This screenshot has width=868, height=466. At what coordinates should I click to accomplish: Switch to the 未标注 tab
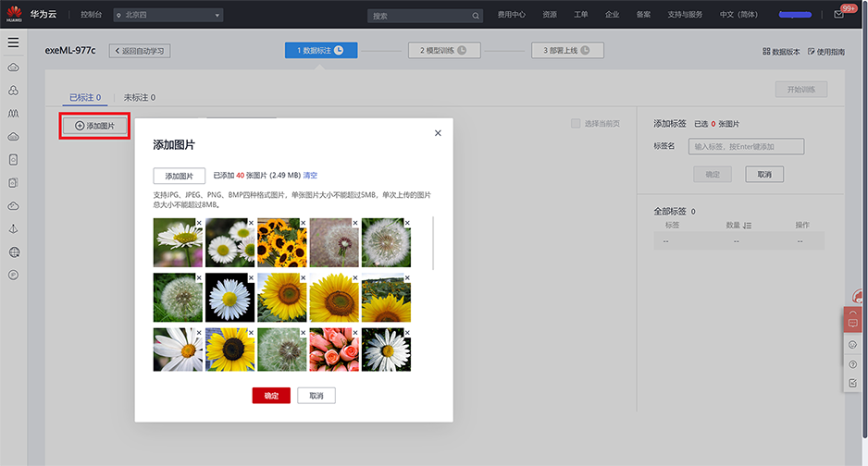coord(140,97)
